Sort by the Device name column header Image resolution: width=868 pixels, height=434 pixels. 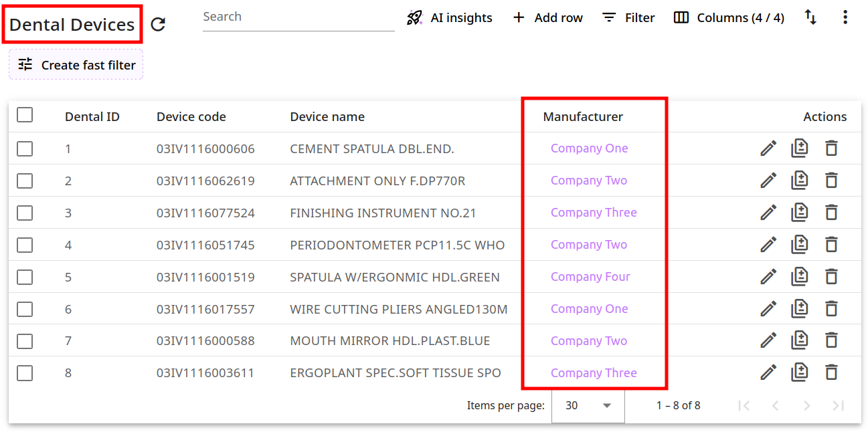[327, 117]
